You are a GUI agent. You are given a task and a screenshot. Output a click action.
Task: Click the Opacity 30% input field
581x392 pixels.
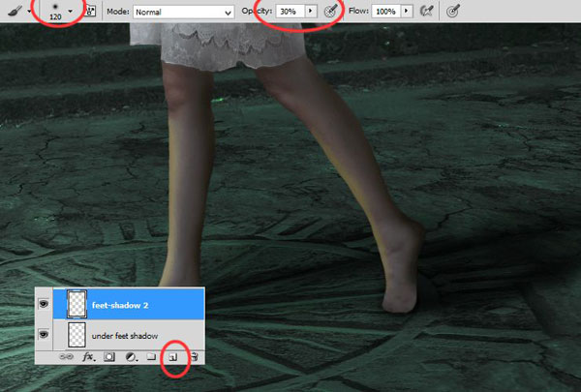(290, 12)
